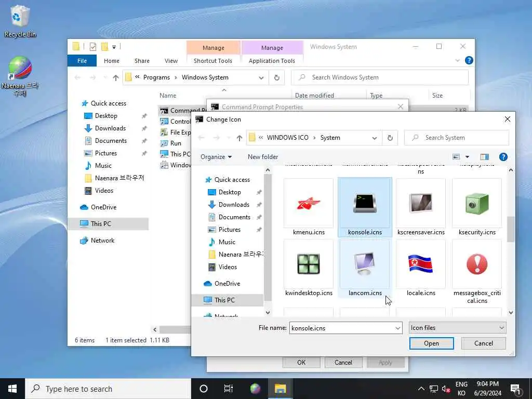Select Downloads in Change Icon dialog sidebar
Image resolution: width=532 pixels, height=399 pixels.
[234, 205]
